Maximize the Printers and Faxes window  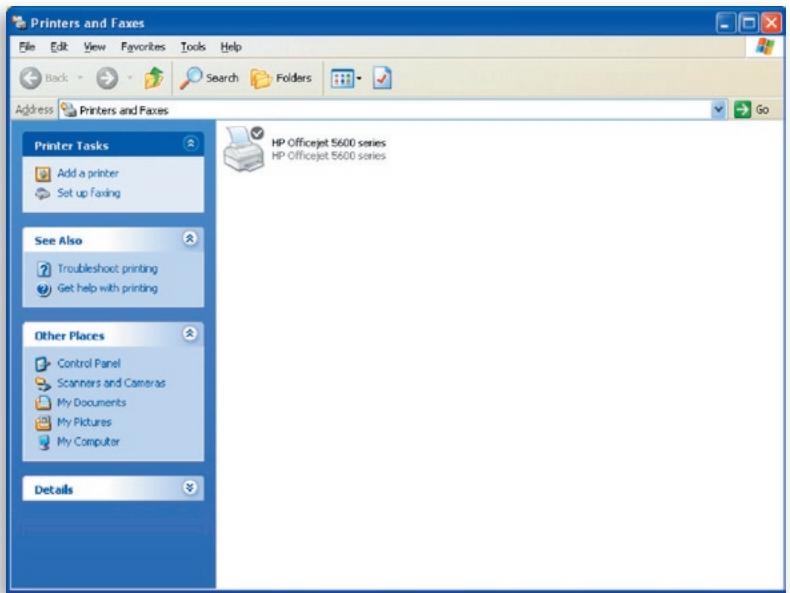748,23
